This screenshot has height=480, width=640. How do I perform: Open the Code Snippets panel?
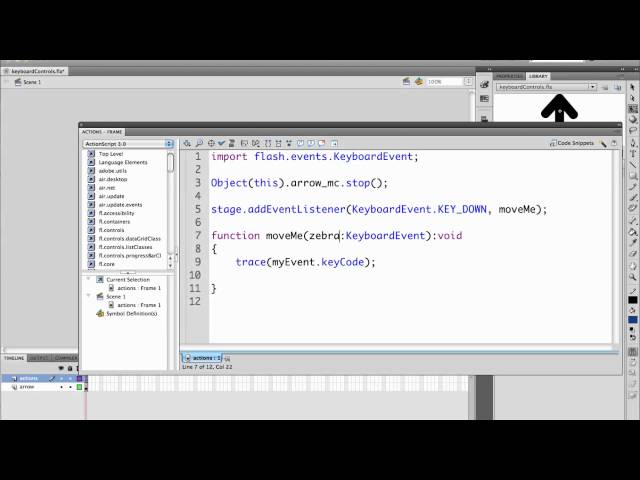coord(571,143)
